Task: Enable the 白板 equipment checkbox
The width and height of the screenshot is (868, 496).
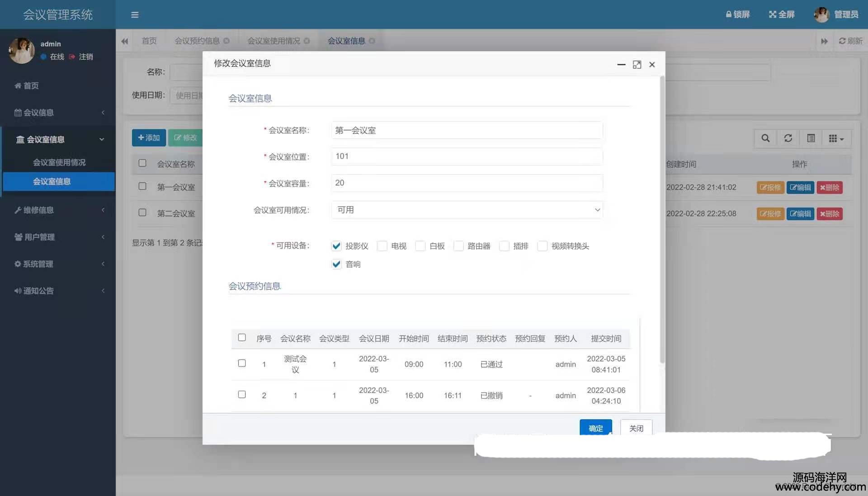Action: 420,246
